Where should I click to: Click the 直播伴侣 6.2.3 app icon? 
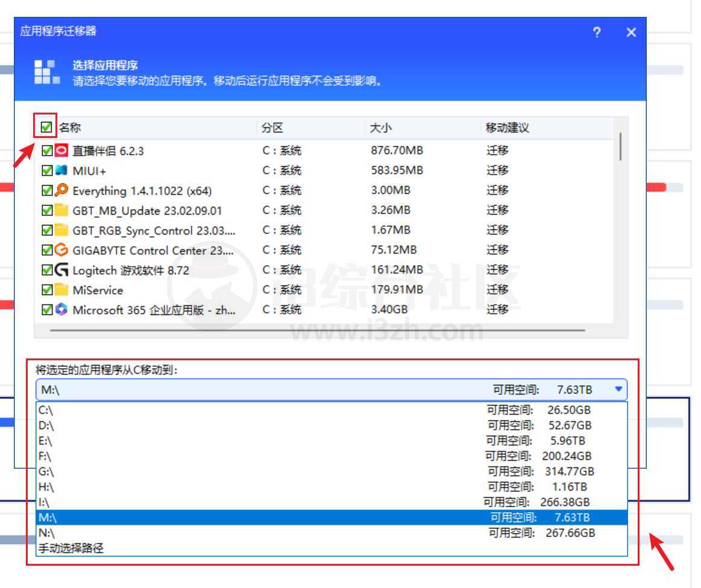[x=61, y=150]
